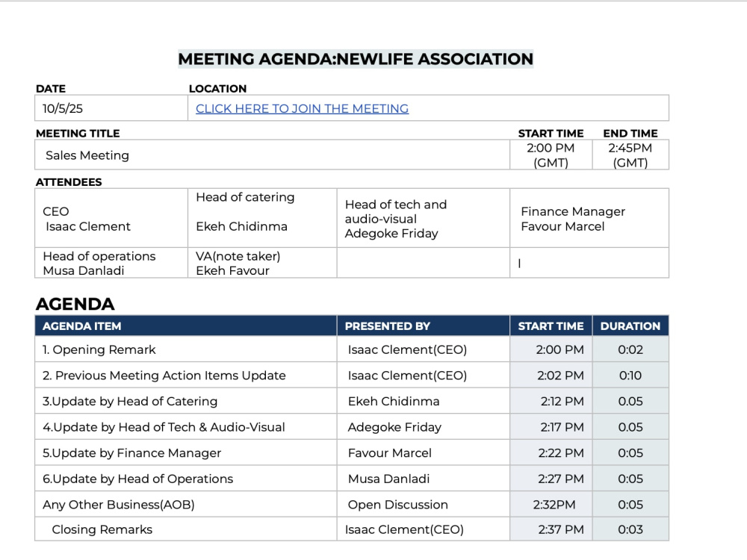The height and width of the screenshot is (560, 747).
Task: Click the document title MEETING AGENDA:NEWLIFE ASSOCIATION
Action: [356, 59]
